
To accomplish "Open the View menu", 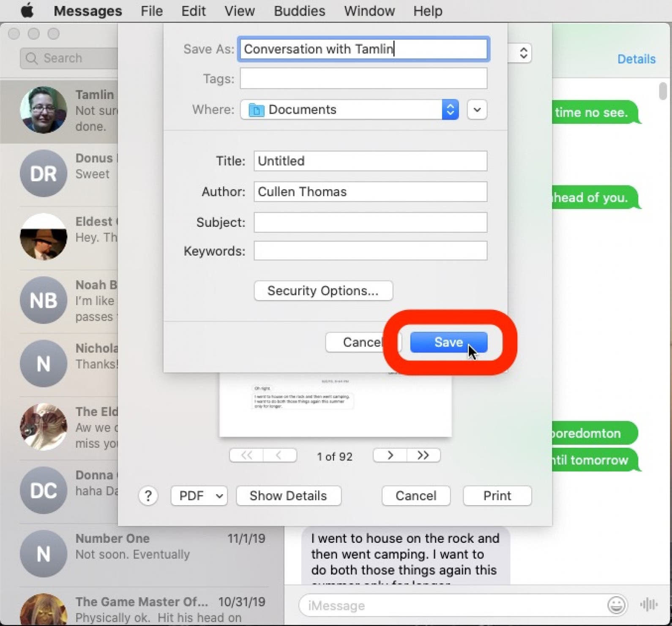I will point(240,11).
